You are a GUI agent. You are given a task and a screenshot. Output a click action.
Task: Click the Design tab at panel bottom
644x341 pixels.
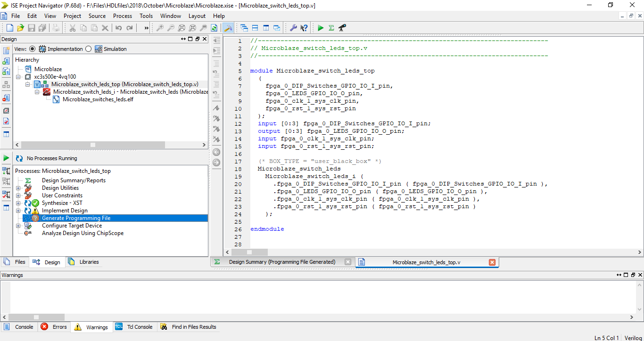pyautogui.click(x=47, y=262)
